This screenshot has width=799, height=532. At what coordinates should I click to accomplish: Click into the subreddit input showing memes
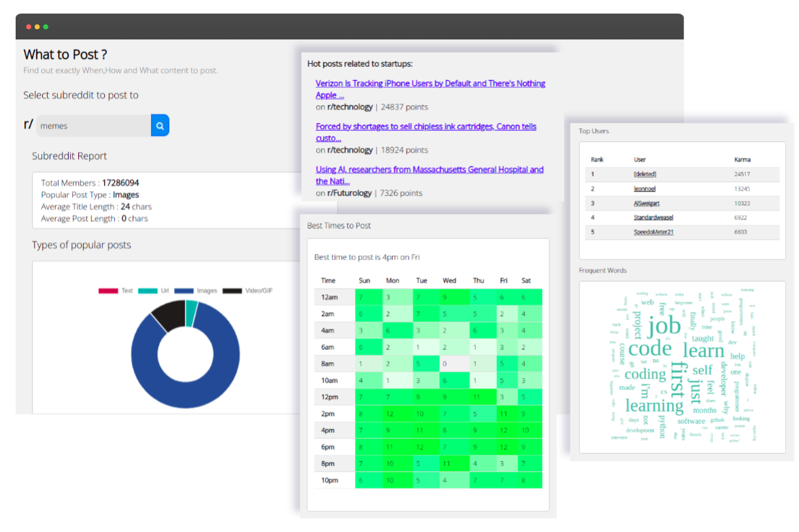93,126
